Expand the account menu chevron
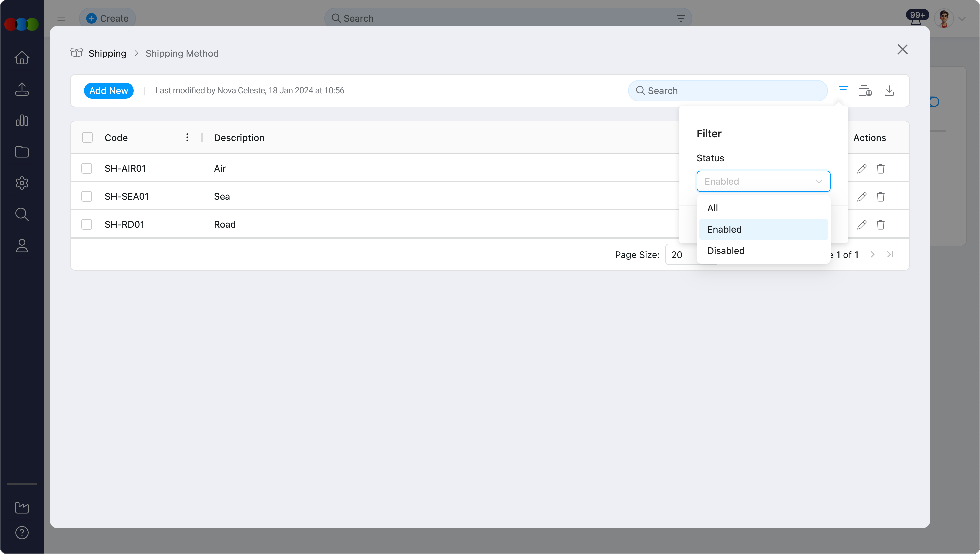Viewport: 980px width, 554px height. 962,19
